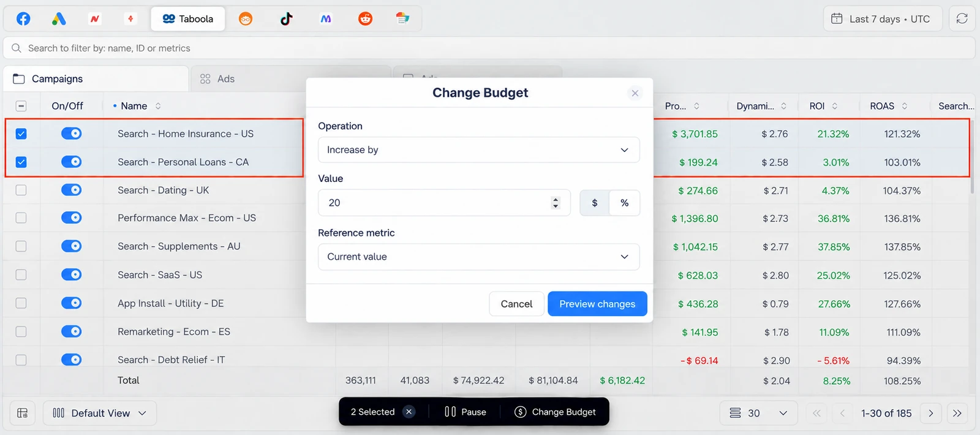Image resolution: width=980 pixels, height=435 pixels.
Task: Sort by the Name column arrows
Action: coord(158,106)
